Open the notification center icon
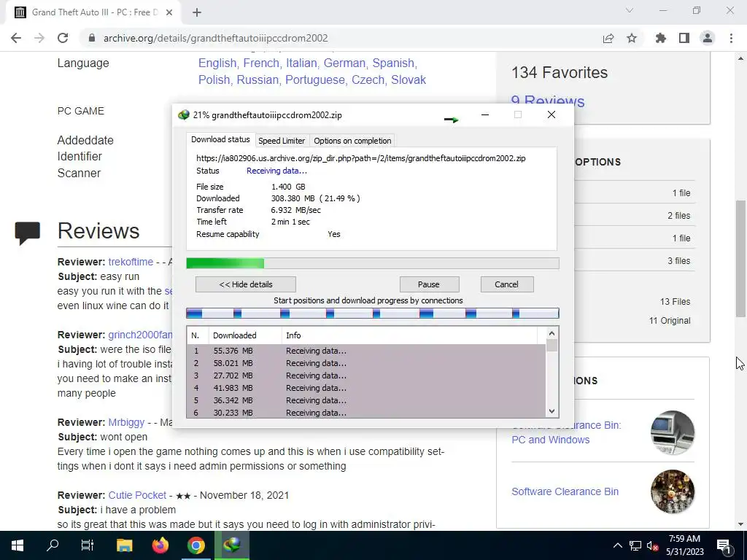 [x=724, y=545]
